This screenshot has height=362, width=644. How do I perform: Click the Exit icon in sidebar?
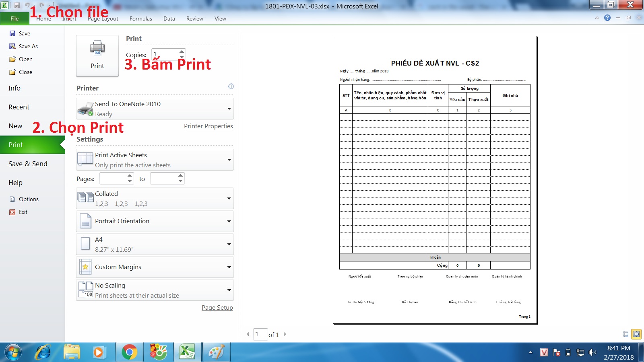pos(12,212)
